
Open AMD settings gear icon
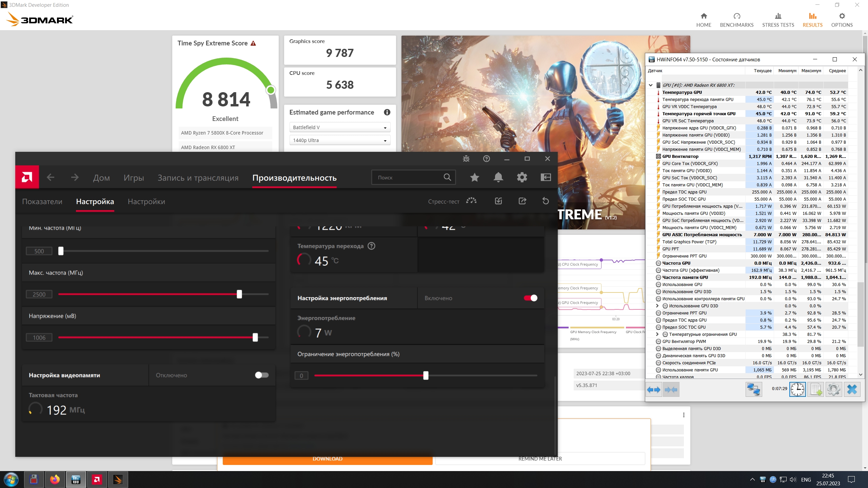[x=522, y=177]
